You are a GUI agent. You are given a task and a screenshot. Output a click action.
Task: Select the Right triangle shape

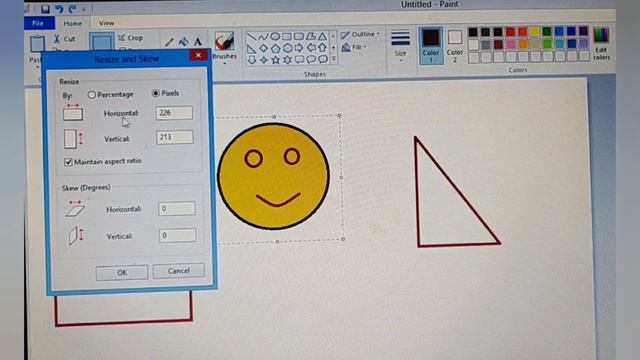[x=251, y=48]
